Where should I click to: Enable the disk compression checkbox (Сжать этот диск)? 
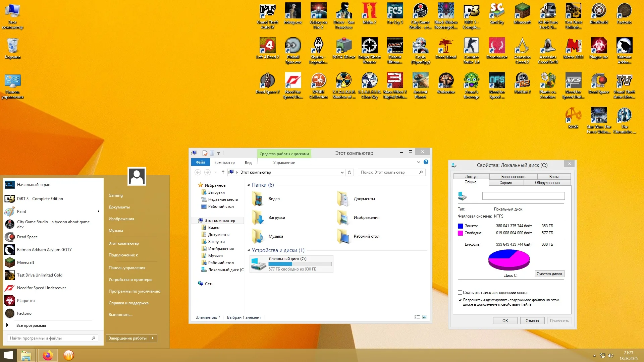coord(460,293)
